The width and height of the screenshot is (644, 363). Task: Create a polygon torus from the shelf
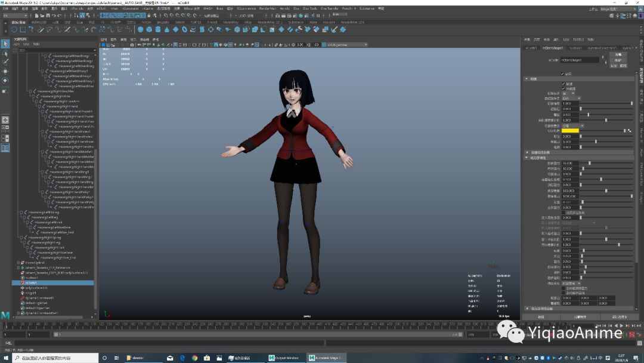point(184,30)
